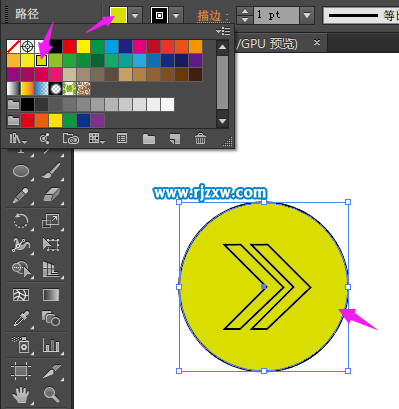Screen dimensions: 399x409
Task: Create a new color group
Action: [x=149, y=139]
